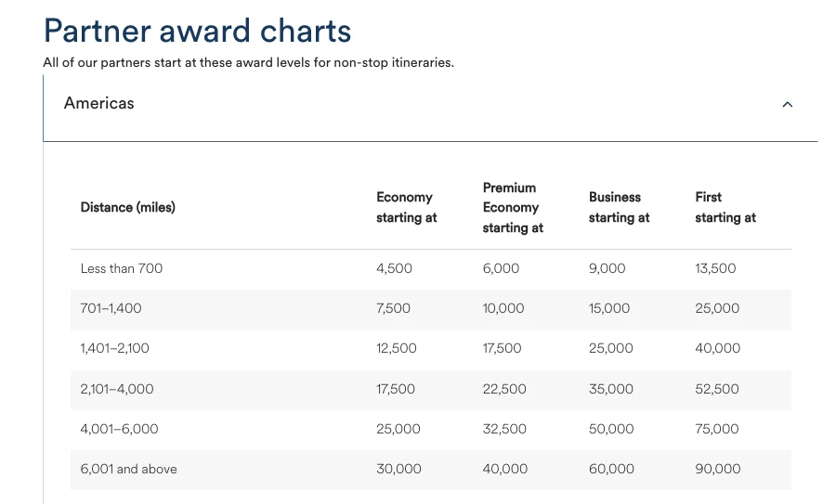Select the 4,001–6,000 distance row label
This screenshot has width=836, height=504.
tap(120, 429)
